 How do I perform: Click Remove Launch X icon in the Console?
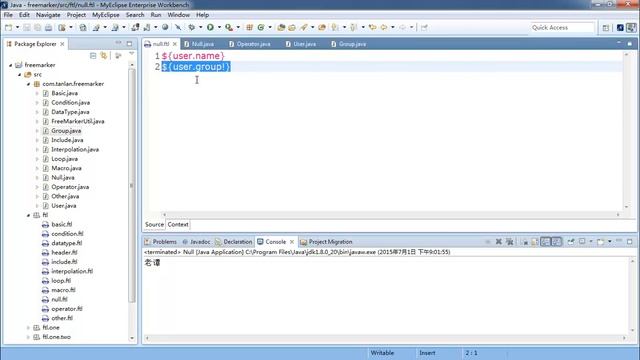tap(498, 242)
